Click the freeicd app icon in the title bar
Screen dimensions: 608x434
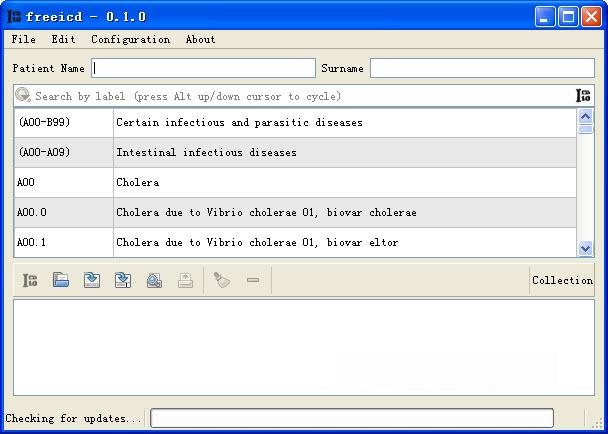pyautogui.click(x=14, y=17)
